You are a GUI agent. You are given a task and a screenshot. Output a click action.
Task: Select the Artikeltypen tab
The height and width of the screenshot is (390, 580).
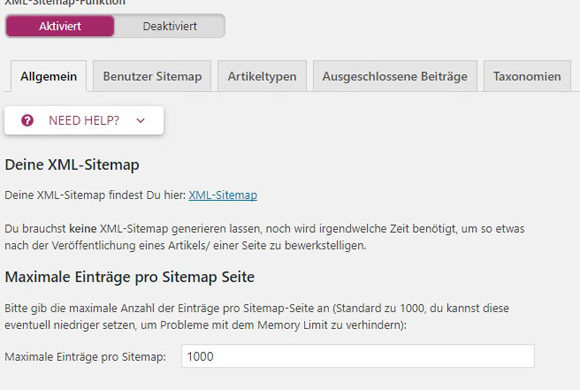[262, 76]
